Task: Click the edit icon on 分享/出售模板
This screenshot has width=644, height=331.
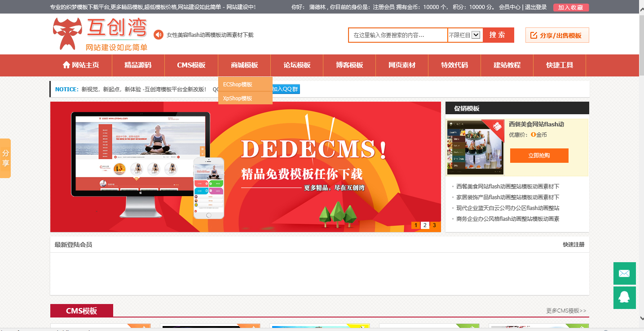Action: coord(534,35)
